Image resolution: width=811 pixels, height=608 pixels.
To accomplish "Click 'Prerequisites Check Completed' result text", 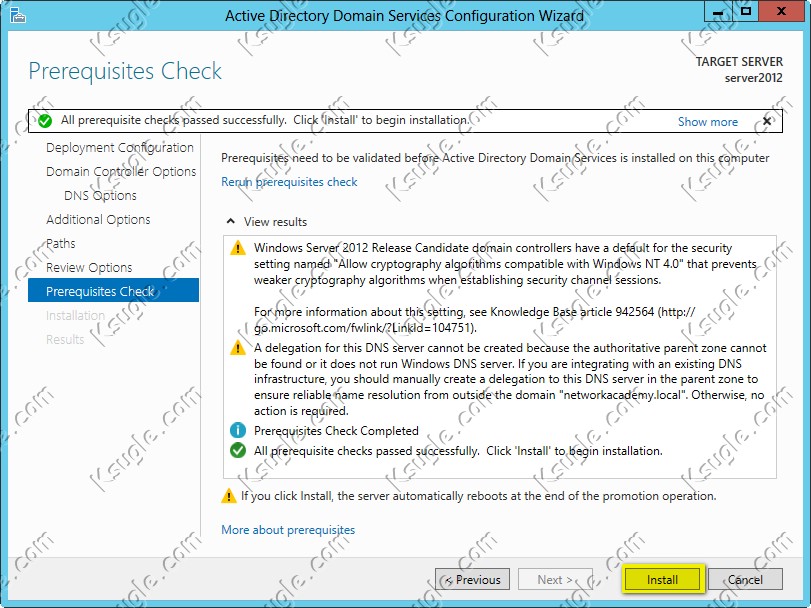I will (x=336, y=431).
